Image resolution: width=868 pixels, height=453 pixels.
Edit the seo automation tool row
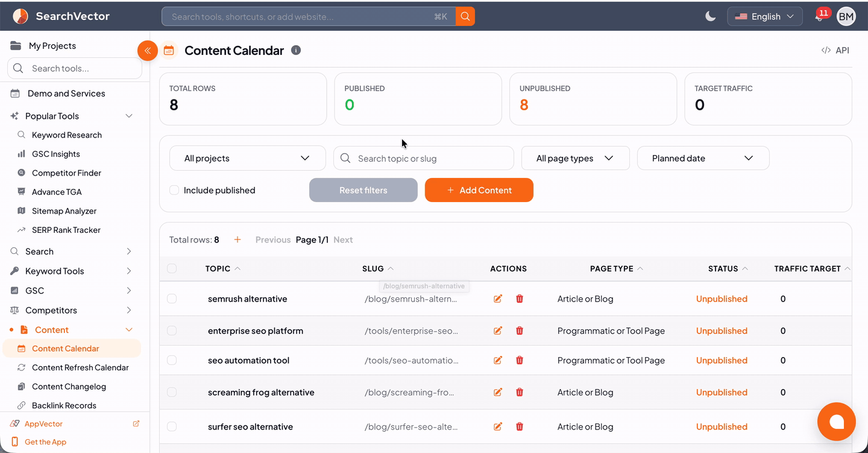498,360
